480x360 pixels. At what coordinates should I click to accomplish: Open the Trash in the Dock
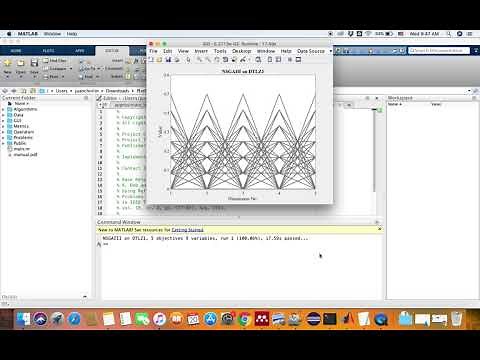[457, 319]
